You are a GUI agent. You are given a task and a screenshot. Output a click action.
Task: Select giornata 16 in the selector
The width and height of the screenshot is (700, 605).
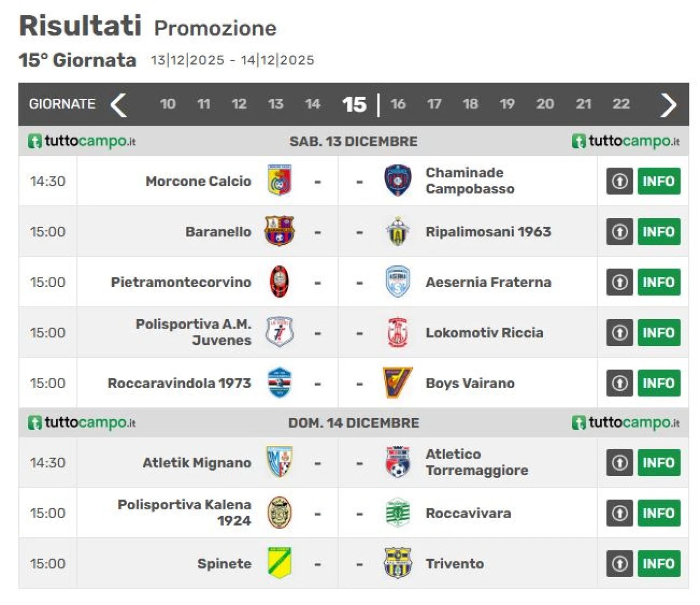click(398, 104)
